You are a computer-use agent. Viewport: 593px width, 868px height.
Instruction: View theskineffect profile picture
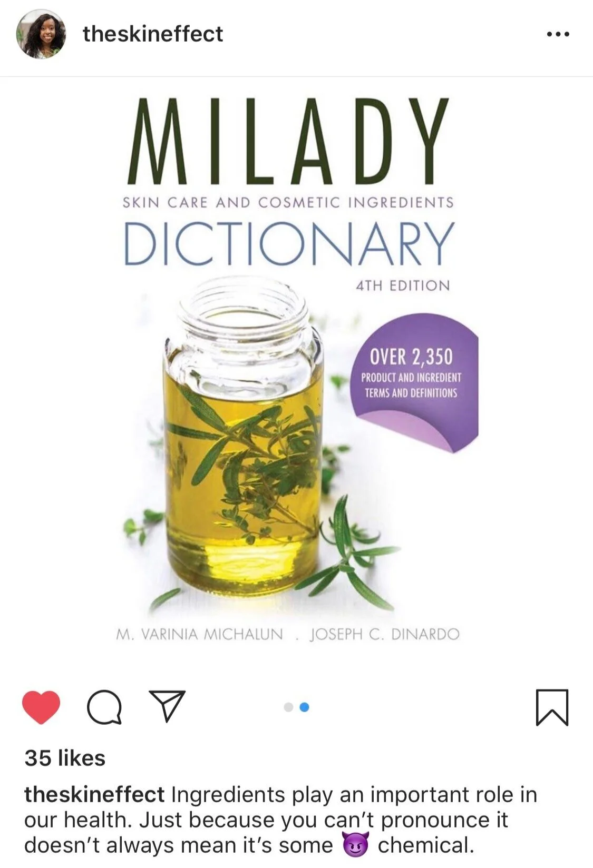coord(41,34)
